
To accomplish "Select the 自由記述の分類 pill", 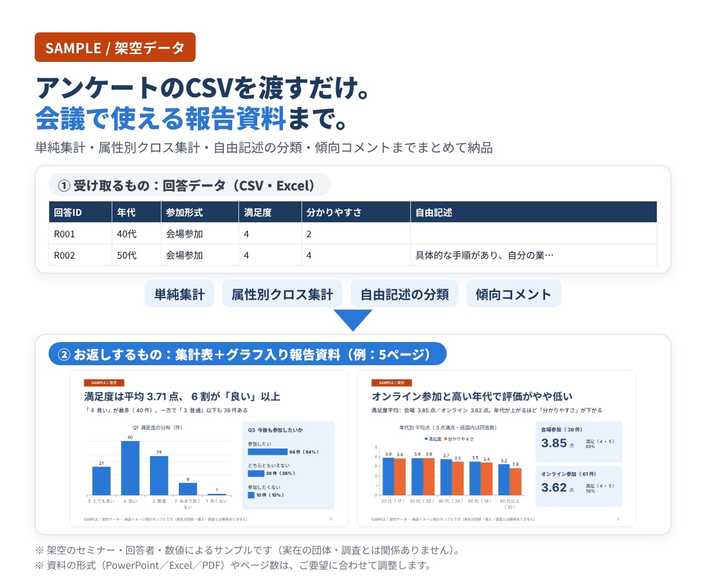I will point(405,294).
